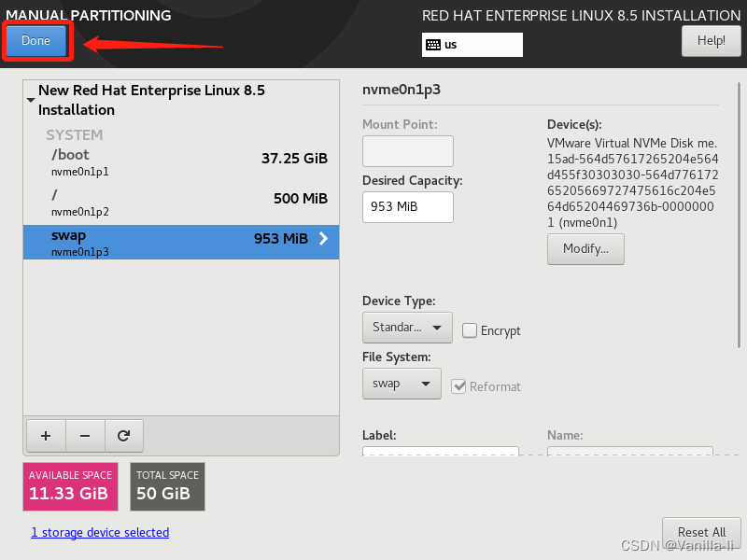Collapse the New Red Hat Enterprise Linux installation expander
747x560 pixels.
click(x=31, y=100)
